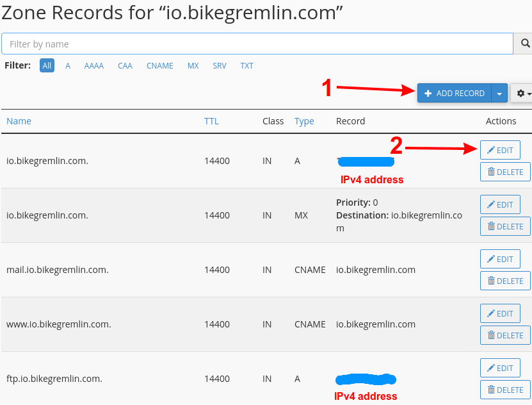Focus the Filter by name field
This screenshot has height=405, width=532.
click(257, 44)
